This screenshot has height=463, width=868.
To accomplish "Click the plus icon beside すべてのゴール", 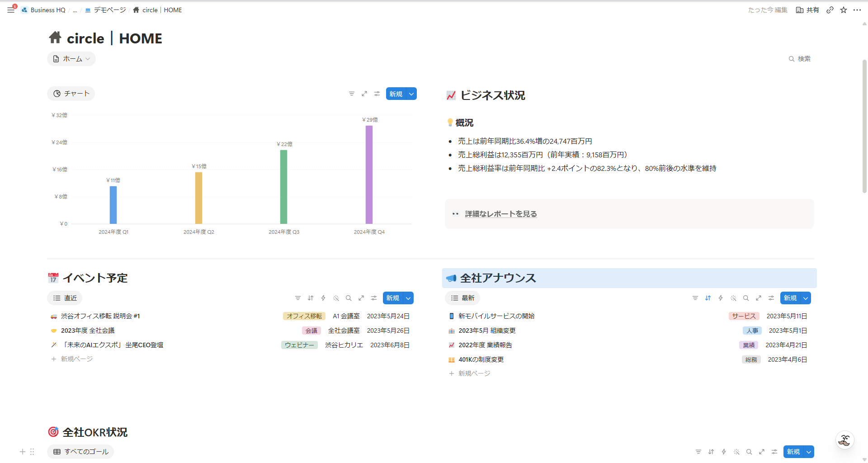I will [23, 452].
